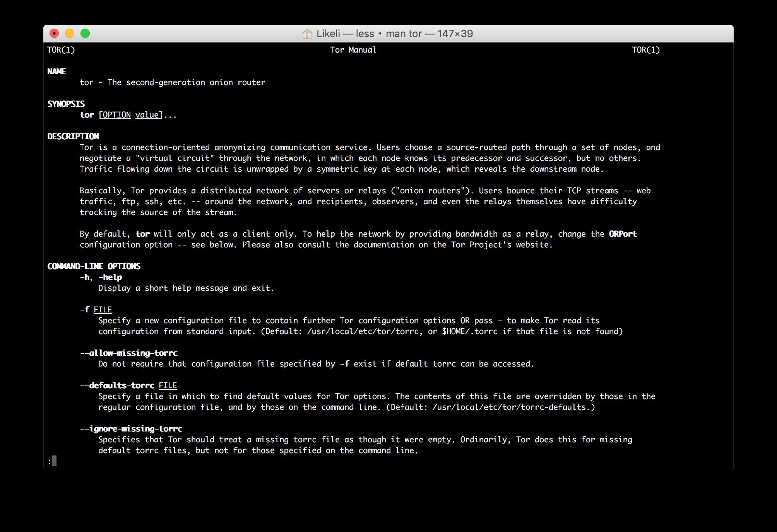The image size is (777, 532).
Task: Click the SYNOPSIS section heading
Action: [66, 104]
